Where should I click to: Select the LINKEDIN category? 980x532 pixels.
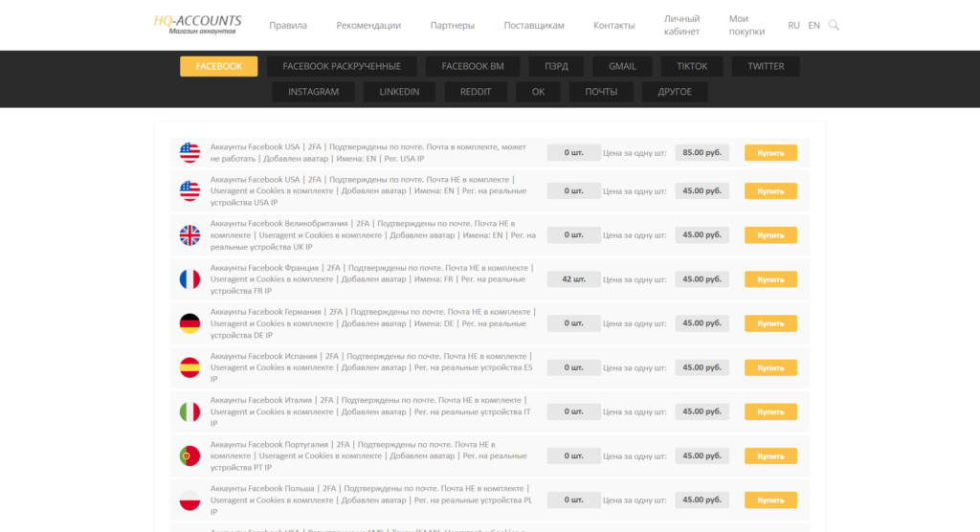[x=399, y=92]
